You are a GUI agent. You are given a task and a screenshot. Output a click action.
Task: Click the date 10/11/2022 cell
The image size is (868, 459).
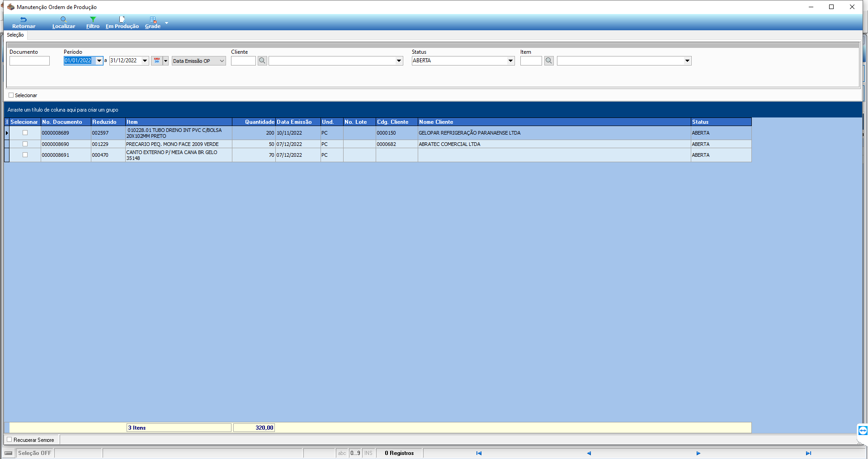(x=298, y=133)
